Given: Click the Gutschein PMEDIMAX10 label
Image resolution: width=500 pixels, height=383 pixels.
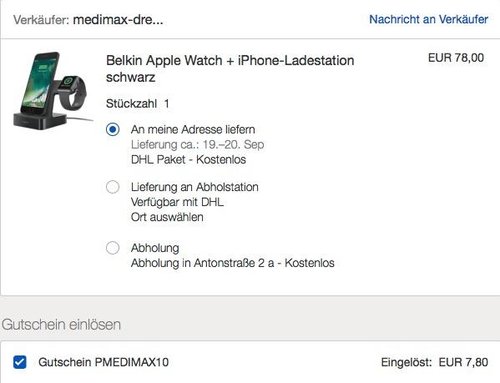Looking at the screenshot, I should point(103,362).
